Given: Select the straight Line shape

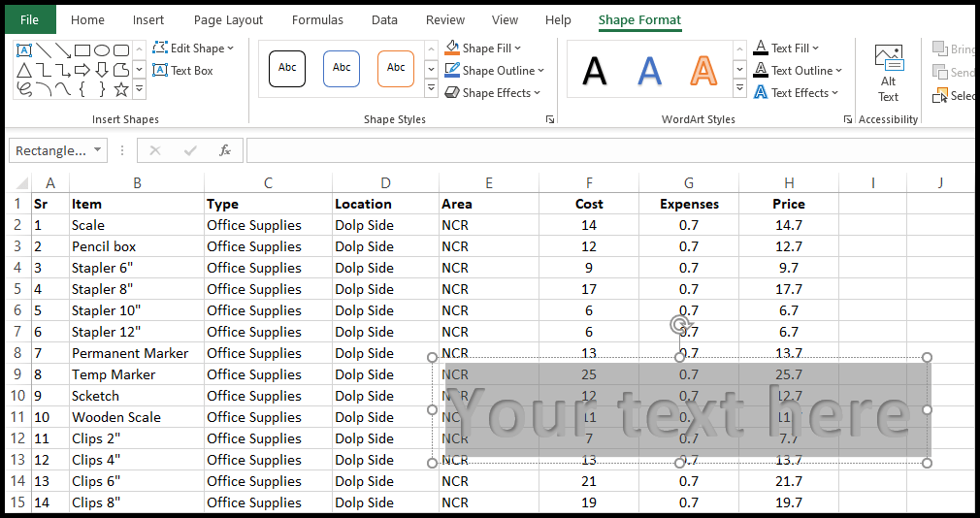Looking at the screenshot, I should (43, 50).
